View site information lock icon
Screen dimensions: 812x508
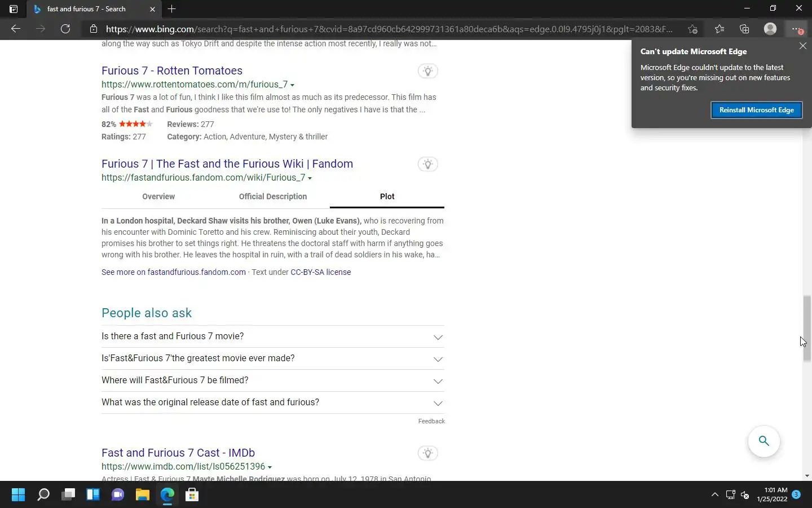pos(94,29)
